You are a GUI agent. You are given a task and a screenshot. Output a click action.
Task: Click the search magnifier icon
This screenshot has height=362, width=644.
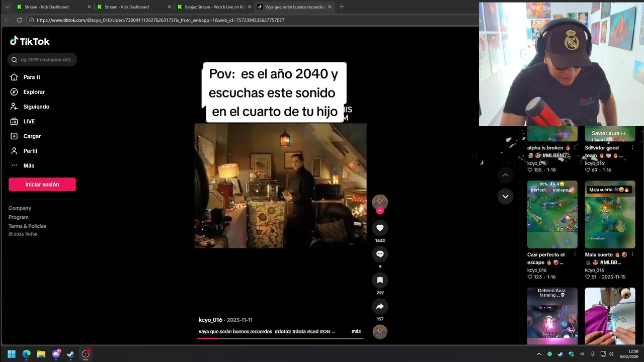[14, 60]
